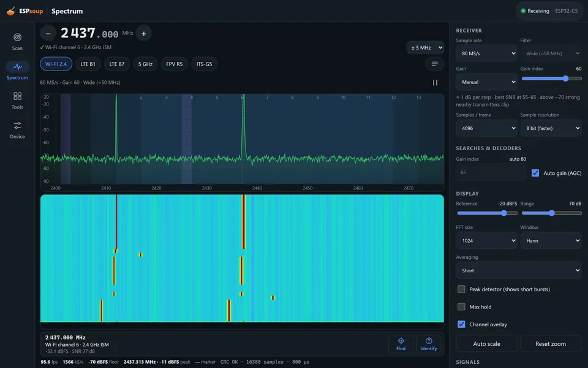
Task: Adjust the display Range slider
Action: [x=551, y=213]
